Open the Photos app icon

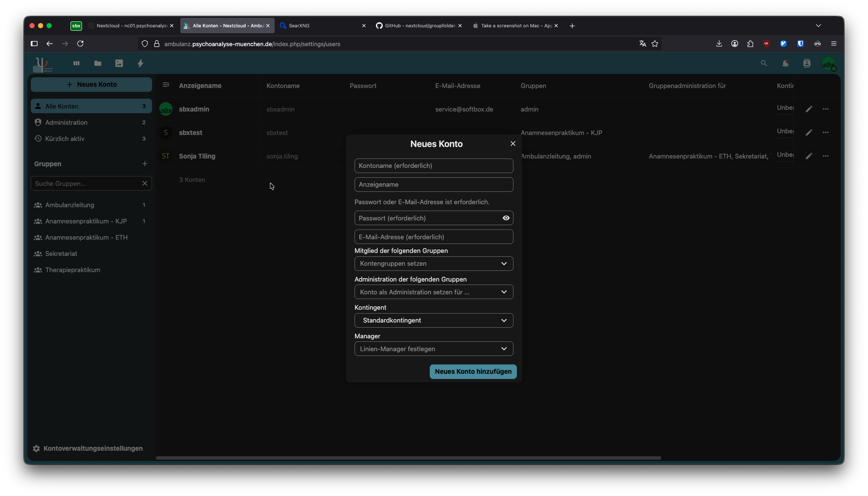(119, 63)
